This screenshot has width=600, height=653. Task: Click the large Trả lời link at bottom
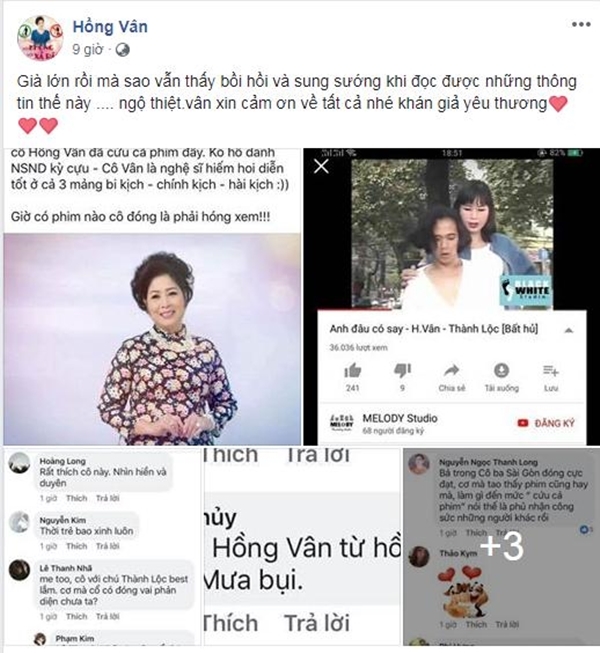317,623
